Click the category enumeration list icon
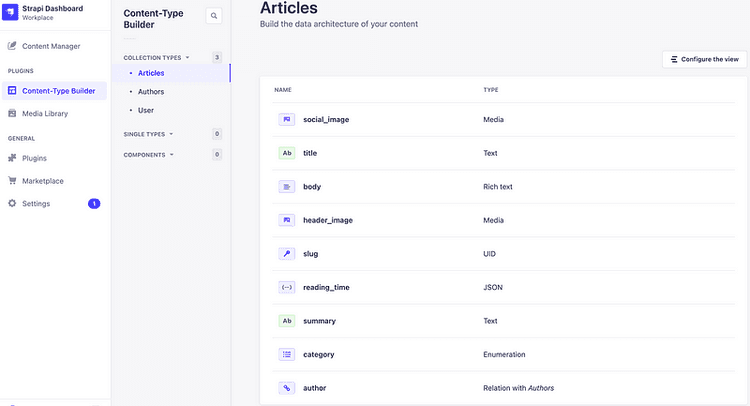The image size is (750, 406). coord(286,354)
